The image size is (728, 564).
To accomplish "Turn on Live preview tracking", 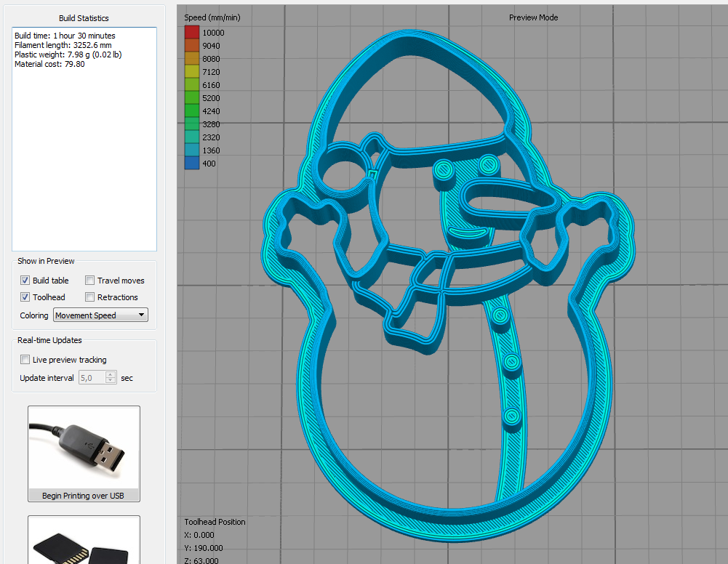I will 25,360.
